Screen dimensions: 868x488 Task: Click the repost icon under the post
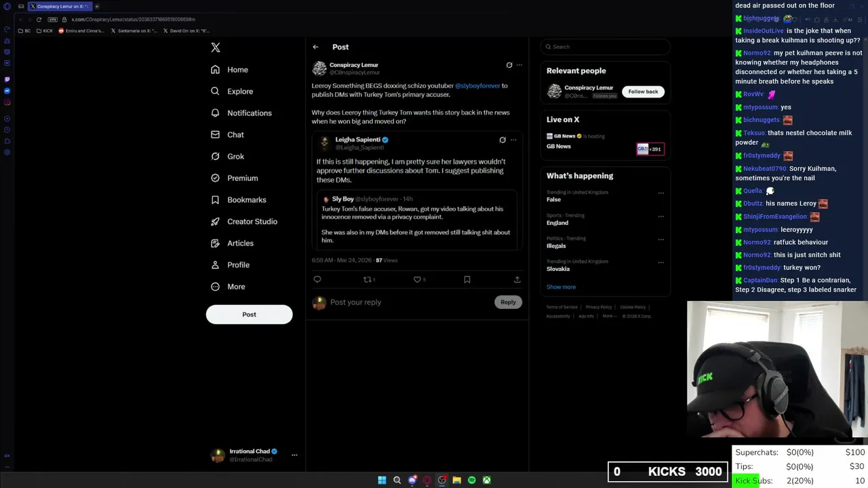click(367, 279)
